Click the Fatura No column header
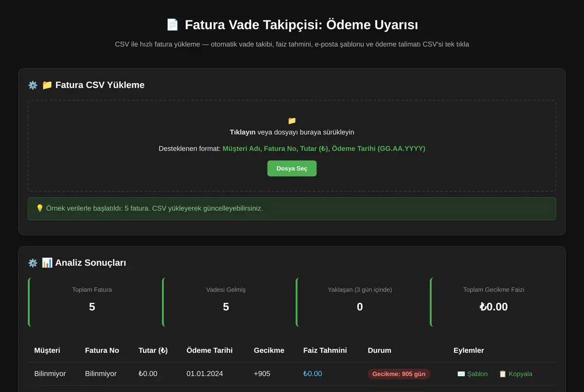The height and width of the screenshot is (392, 584). pyautogui.click(x=102, y=350)
